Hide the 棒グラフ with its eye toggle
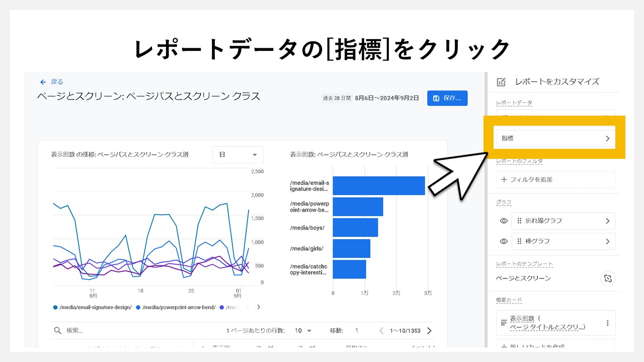This screenshot has height=362, width=644. [x=503, y=241]
